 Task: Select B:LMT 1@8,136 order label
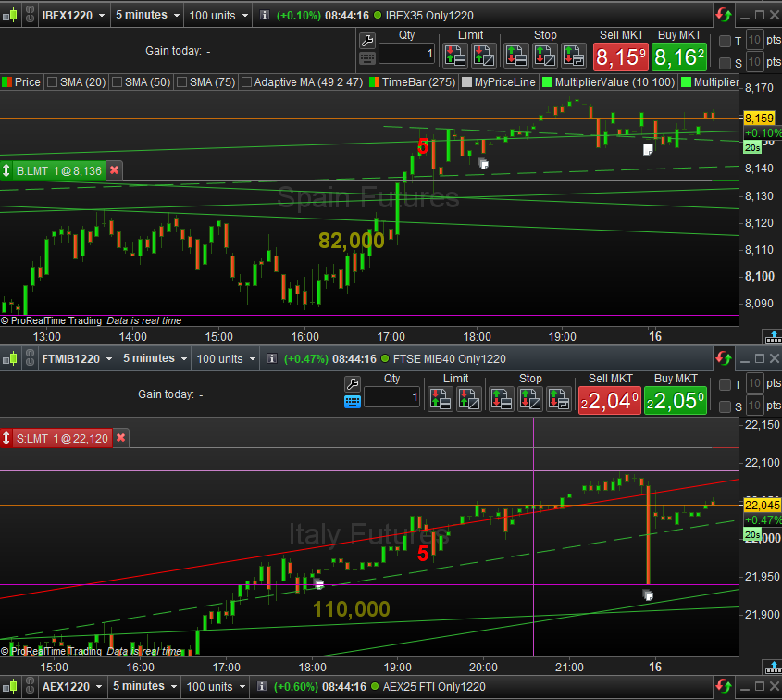click(x=59, y=170)
